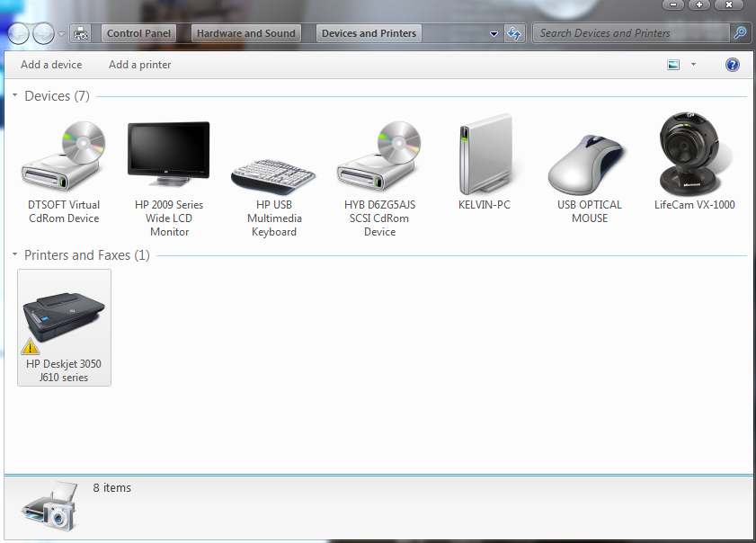756x543 pixels.
Task: Click the "HP USB Multimedia Keyboard" label
Action: coord(274,218)
